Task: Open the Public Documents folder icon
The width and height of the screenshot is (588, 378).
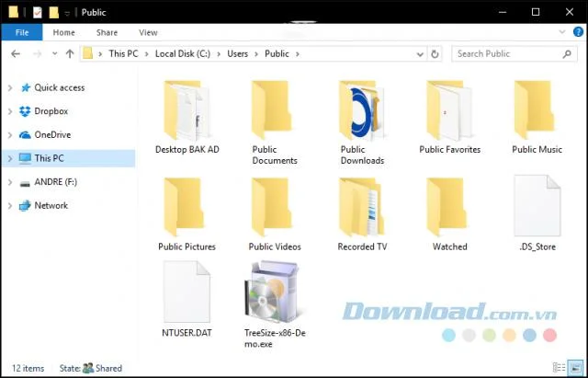Action: [x=272, y=110]
